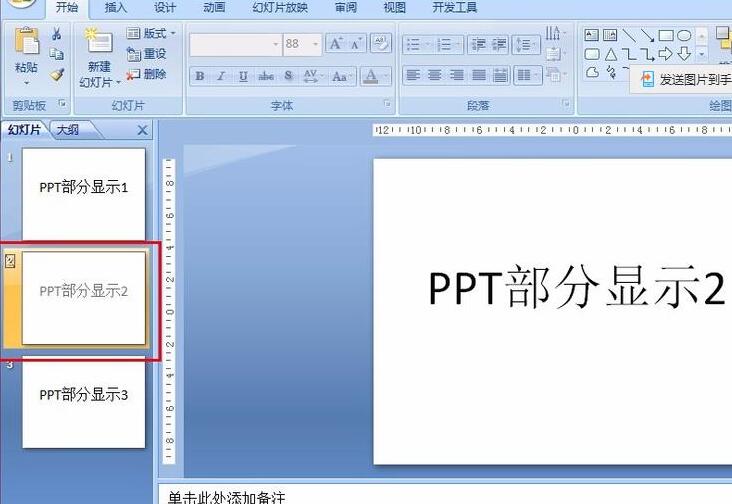The height and width of the screenshot is (504, 732).
Task: Click the Copy icon in clipboard group
Action: pyautogui.click(x=56, y=54)
